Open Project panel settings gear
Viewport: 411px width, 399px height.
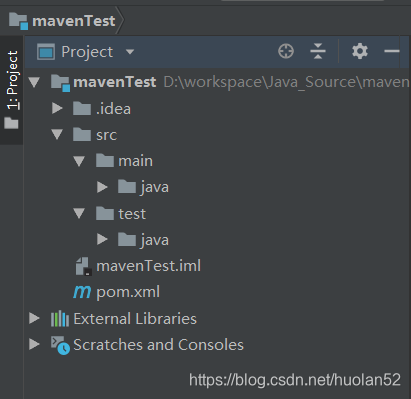point(360,52)
